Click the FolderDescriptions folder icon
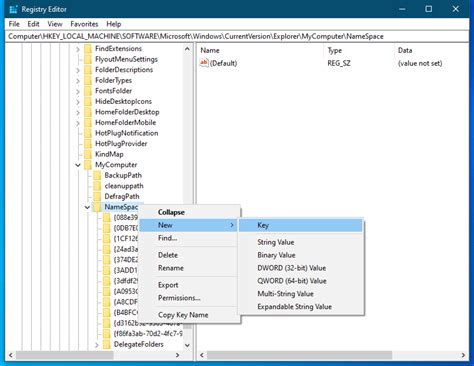Viewport: 474px width, 366px height. (88, 70)
